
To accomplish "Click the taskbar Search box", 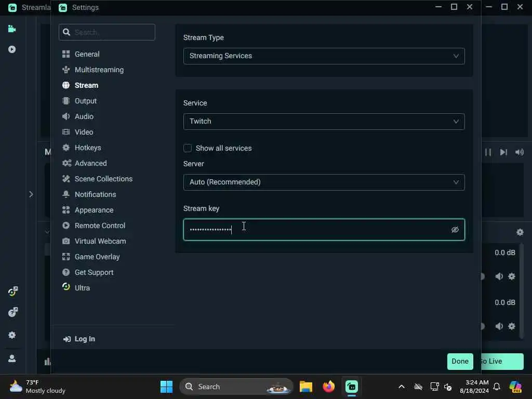I will coord(236,387).
